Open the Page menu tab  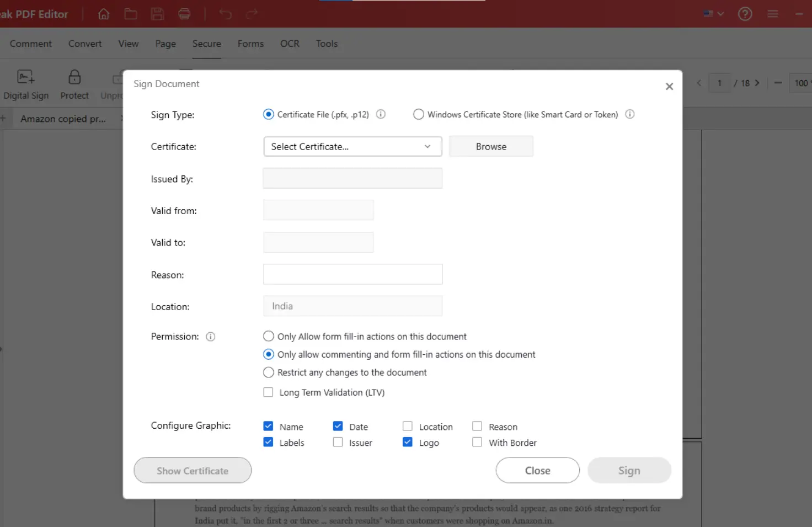[165, 44]
